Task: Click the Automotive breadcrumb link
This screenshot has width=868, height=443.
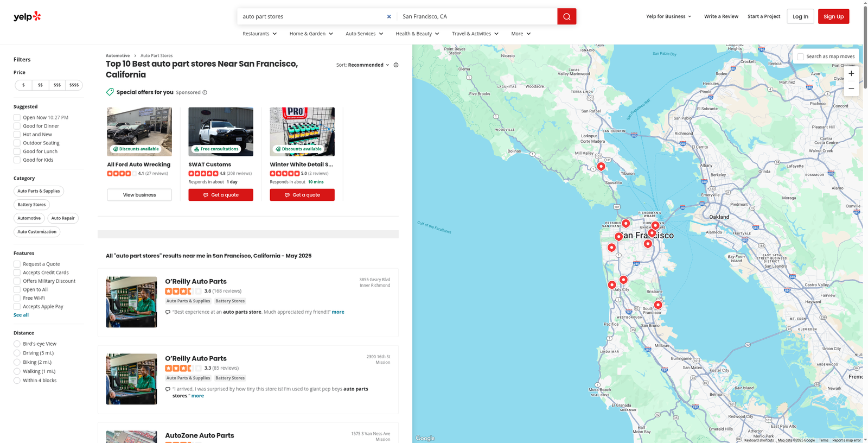Action: (x=118, y=55)
